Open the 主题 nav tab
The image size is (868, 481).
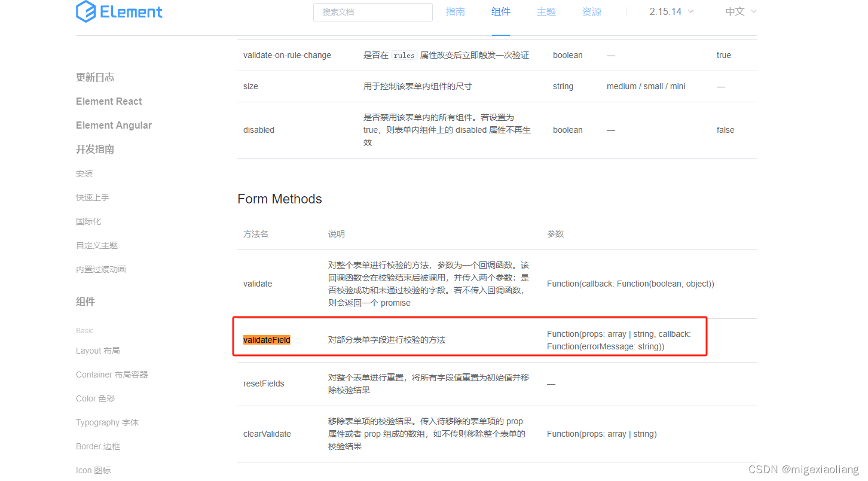(546, 12)
